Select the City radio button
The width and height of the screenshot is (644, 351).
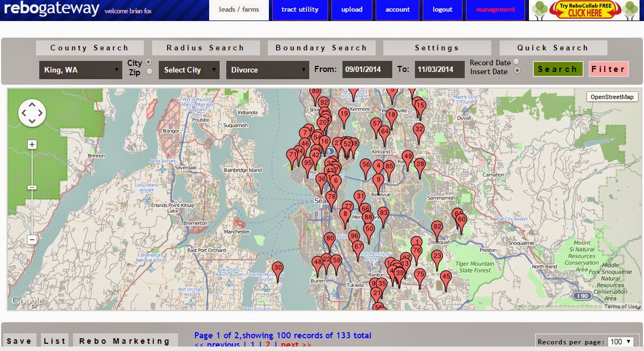pos(148,62)
